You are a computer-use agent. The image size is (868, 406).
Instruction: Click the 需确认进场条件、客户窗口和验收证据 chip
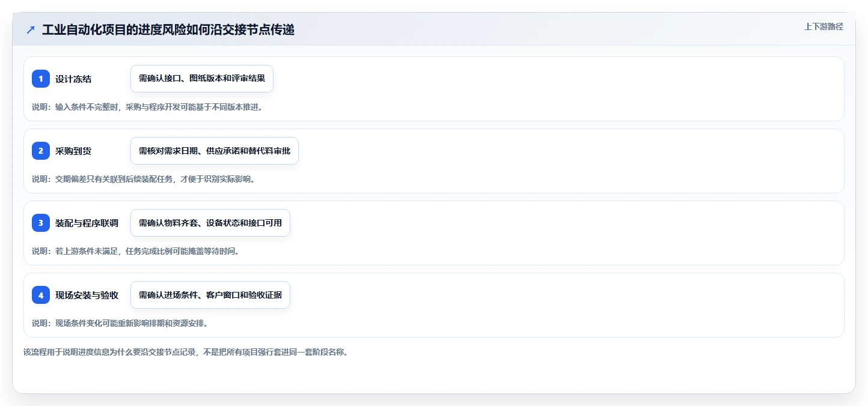[x=210, y=295]
